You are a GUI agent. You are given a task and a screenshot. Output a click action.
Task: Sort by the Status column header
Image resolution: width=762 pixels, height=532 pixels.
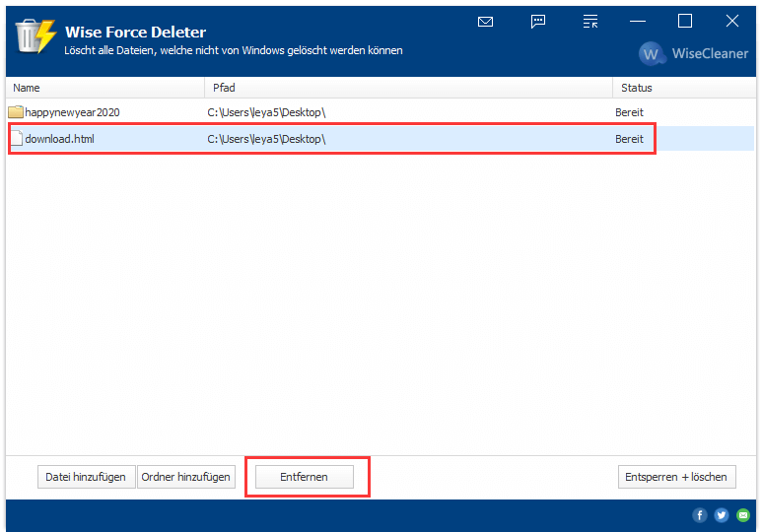click(x=684, y=88)
